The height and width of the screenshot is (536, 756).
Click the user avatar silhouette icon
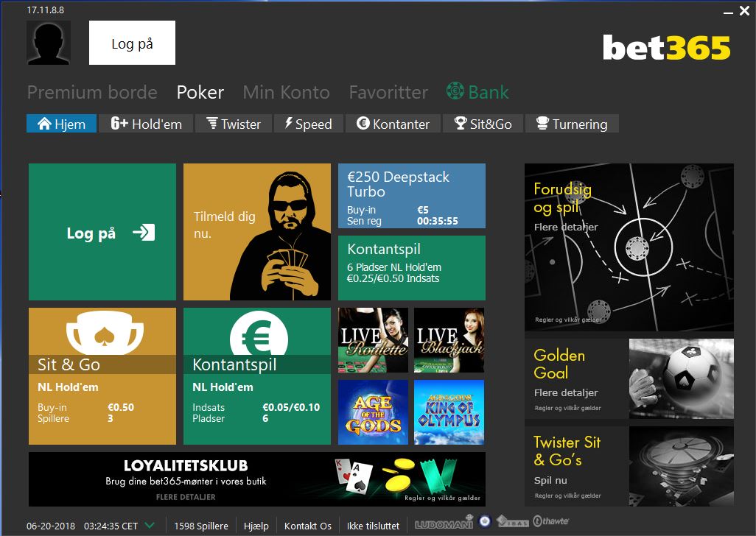(49, 43)
